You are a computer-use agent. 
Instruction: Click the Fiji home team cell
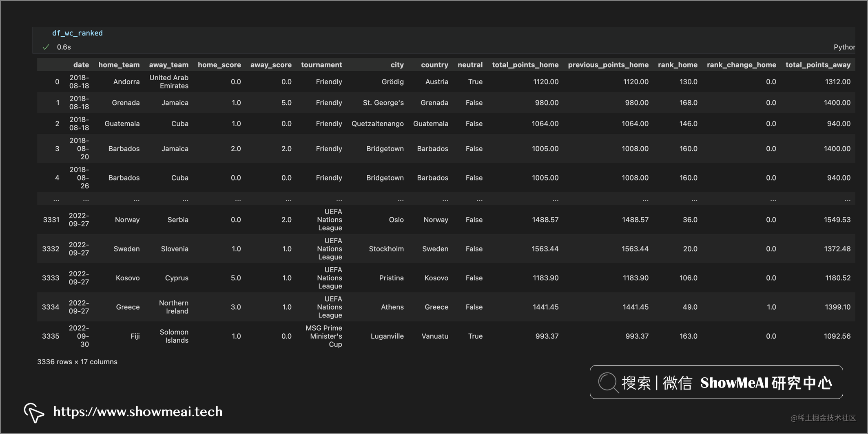135,336
